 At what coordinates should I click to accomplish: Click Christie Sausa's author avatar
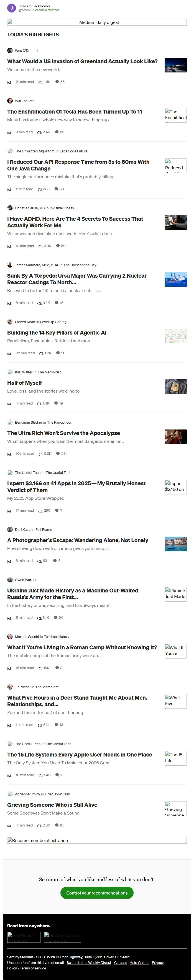pyautogui.click(x=10, y=208)
